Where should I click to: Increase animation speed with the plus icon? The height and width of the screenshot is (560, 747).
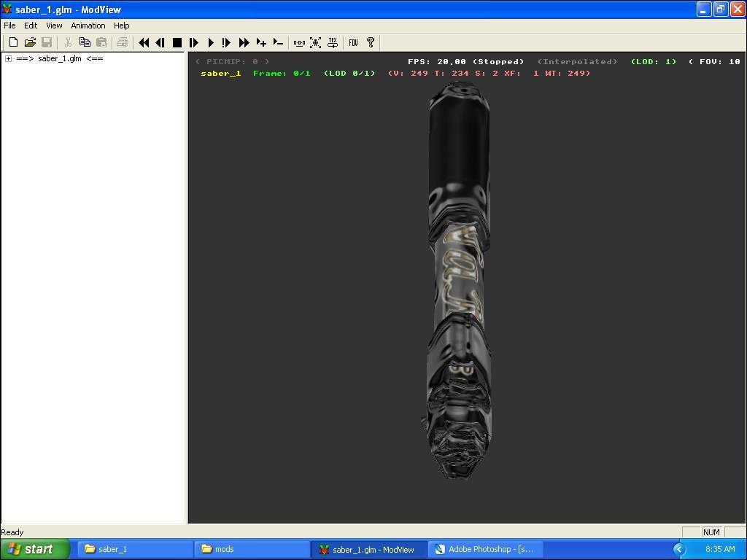261,43
